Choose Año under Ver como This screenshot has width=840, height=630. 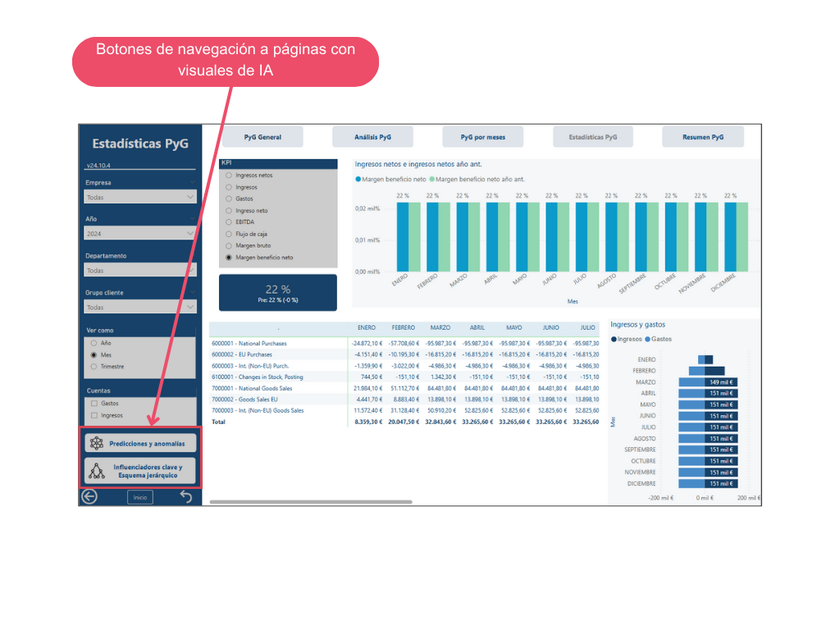94,343
